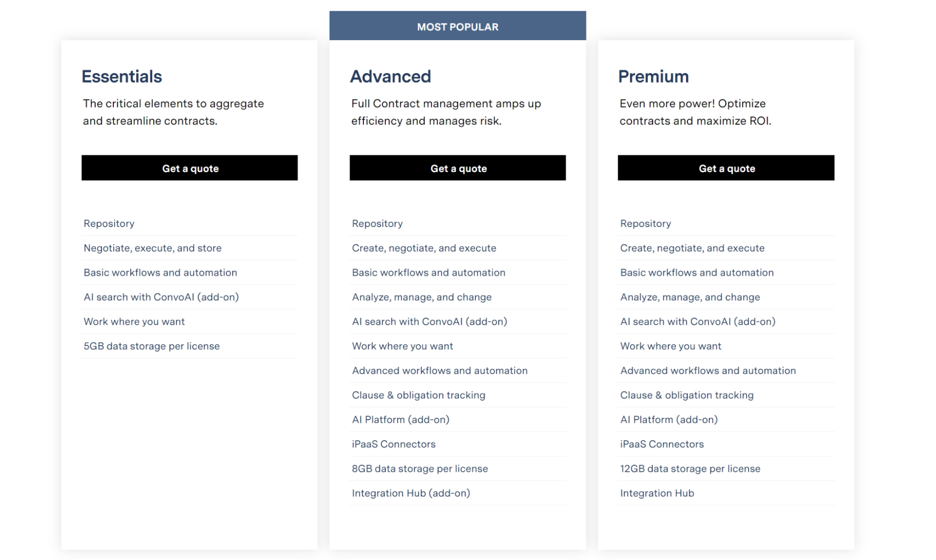Viewport: 936px width, 560px height.
Task: Select Clause & obligation tracking under Advanced
Action: [x=419, y=395]
